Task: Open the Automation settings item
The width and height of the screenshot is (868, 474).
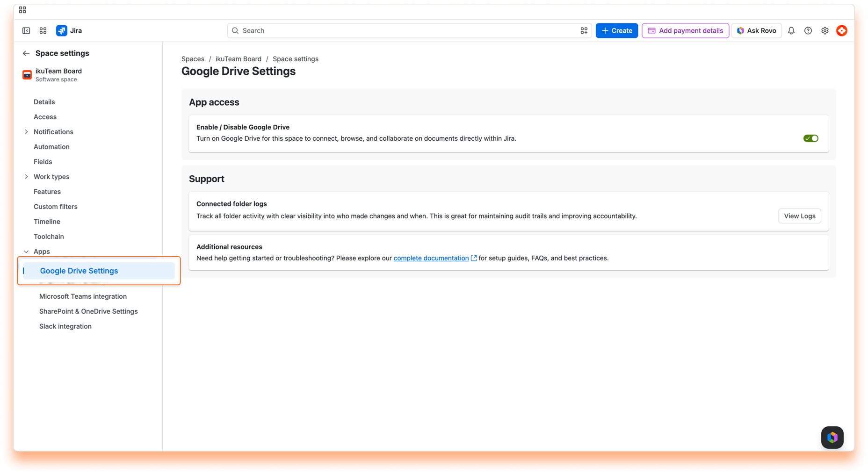Action: 51,147
